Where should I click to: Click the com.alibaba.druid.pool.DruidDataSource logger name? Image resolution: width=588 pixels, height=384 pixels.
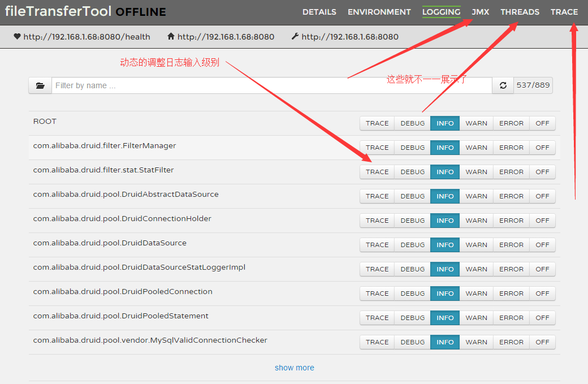coord(110,243)
